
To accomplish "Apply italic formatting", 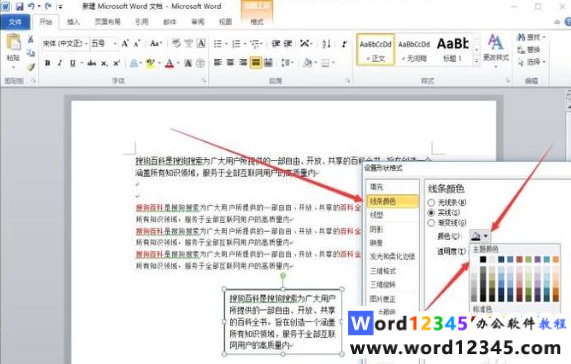I will click(60, 63).
